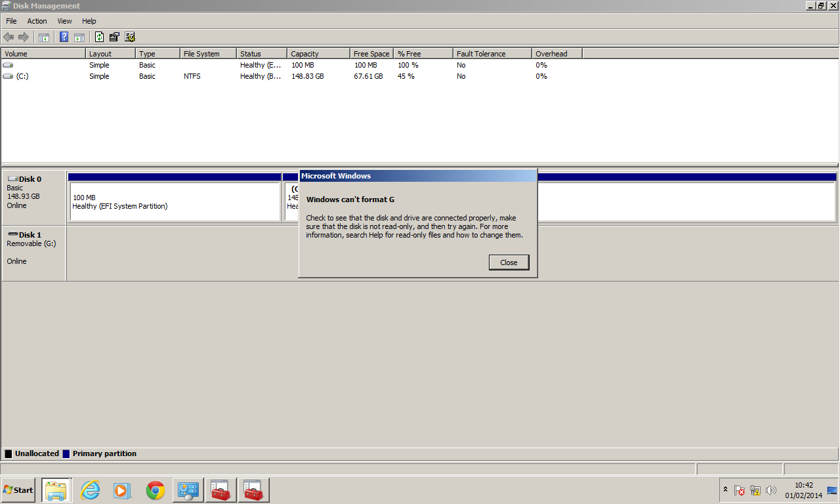Image resolution: width=840 pixels, height=504 pixels.
Task: Open Windows Explorer from taskbar
Action: (x=56, y=490)
